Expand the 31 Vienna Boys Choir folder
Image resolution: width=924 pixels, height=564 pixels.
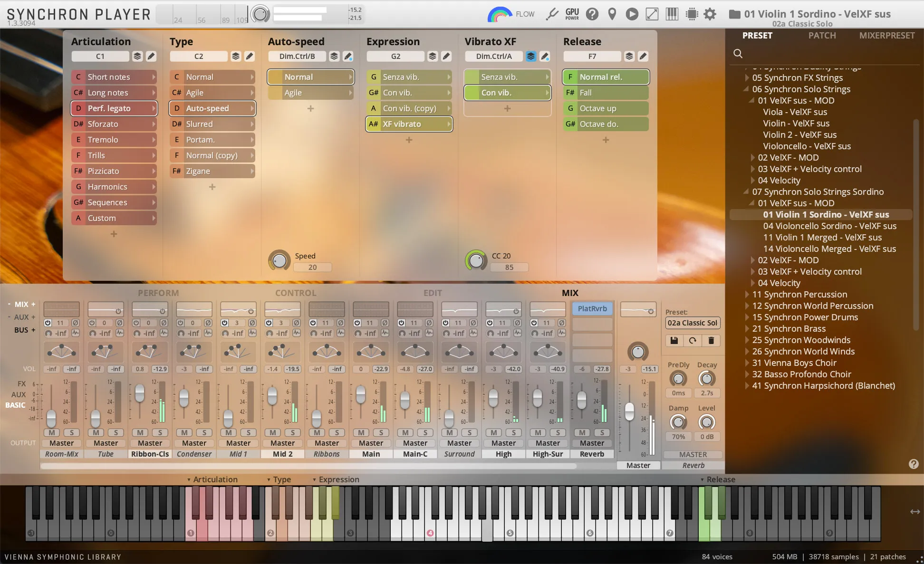point(747,363)
